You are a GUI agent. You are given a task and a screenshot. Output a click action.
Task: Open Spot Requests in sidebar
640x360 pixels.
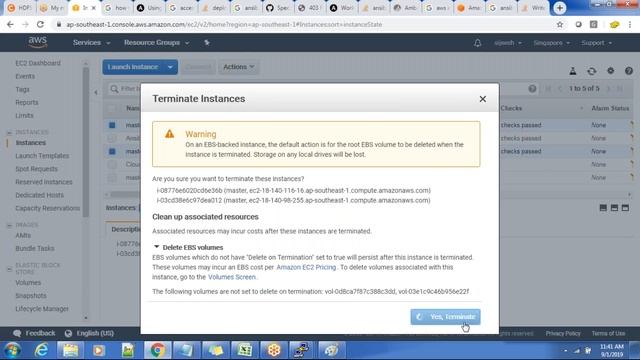click(x=36, y=169)
